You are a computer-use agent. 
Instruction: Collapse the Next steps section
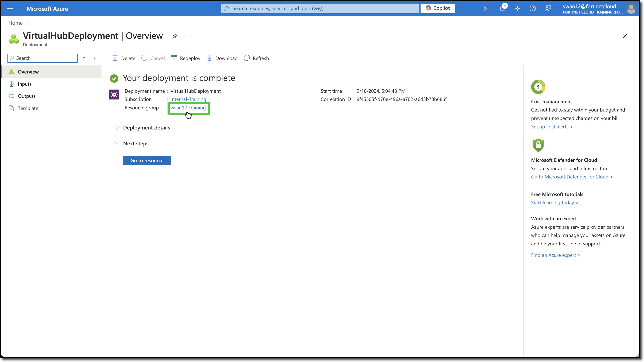pos(131,143)
